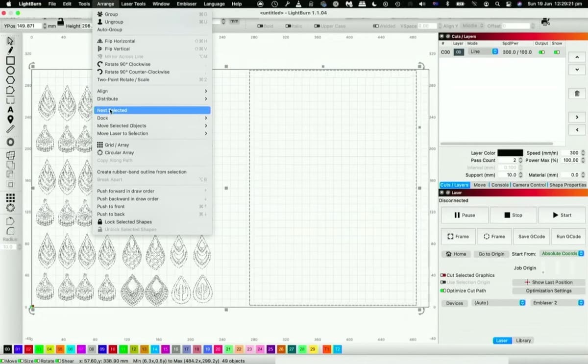The width and height of the screenshot is (588, 364).
Task: Open Circular Array tool in left toolbar
Action: click(x=10, y=208)
